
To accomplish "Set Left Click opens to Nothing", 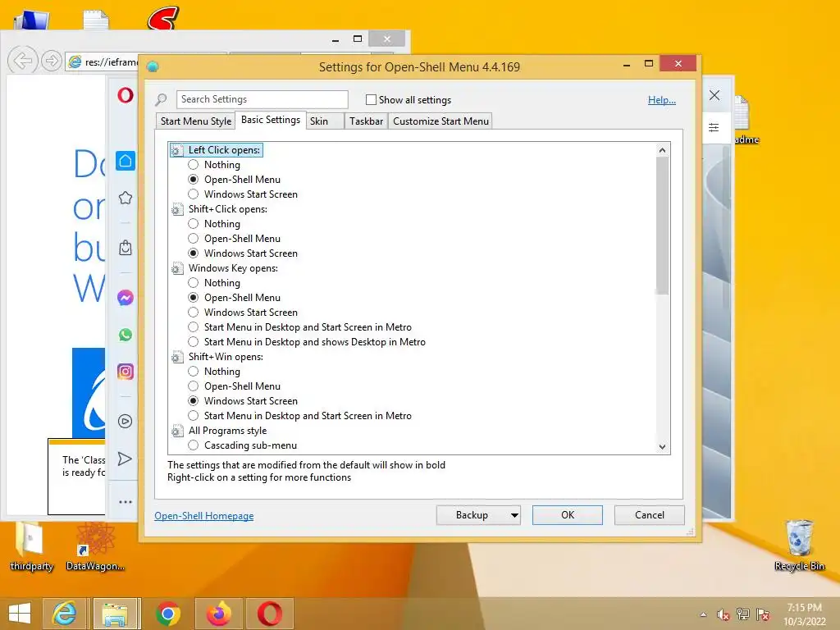I will (x=194, y=164).
